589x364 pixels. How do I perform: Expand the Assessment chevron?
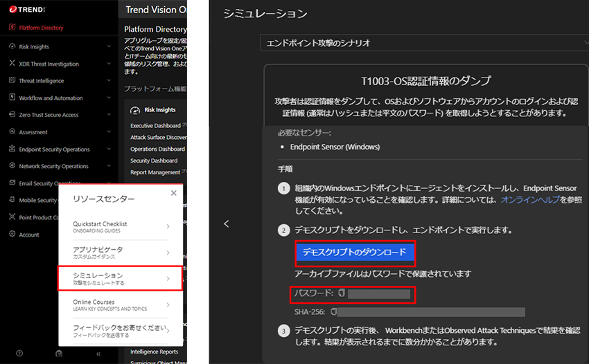(109, 131)
